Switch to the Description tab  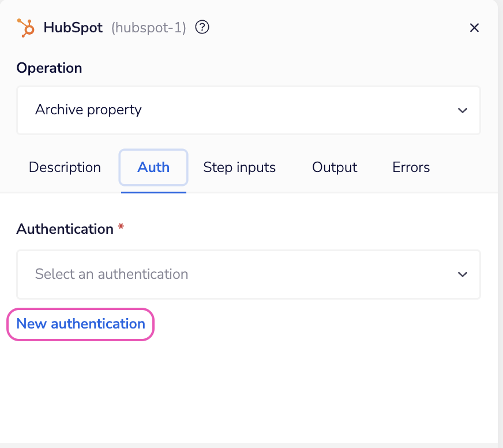tap(64, 167)
